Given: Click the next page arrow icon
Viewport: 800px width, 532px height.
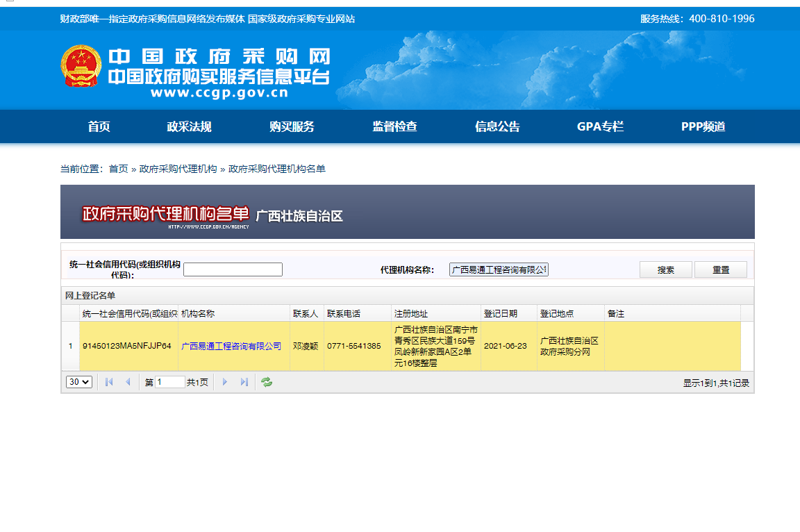Looking at the screenshot, I should [224, 381].
